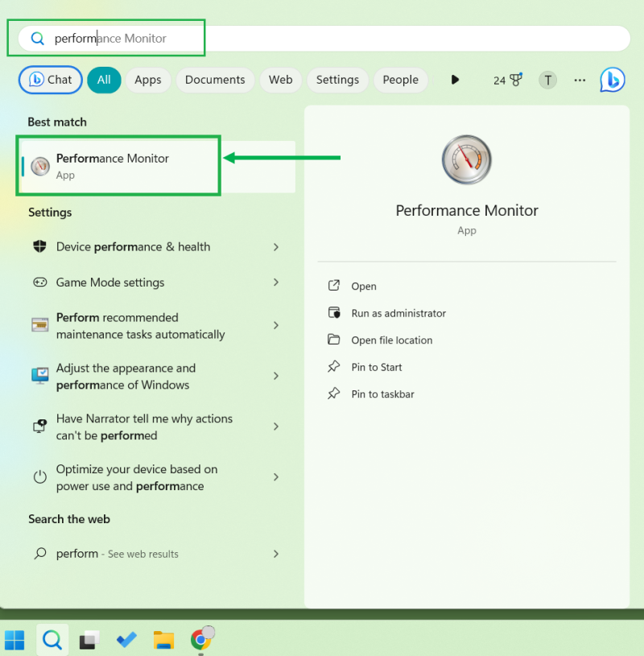Switch to the Apps filter tab
Screen dimensions: 644x656
pos(148,80)
